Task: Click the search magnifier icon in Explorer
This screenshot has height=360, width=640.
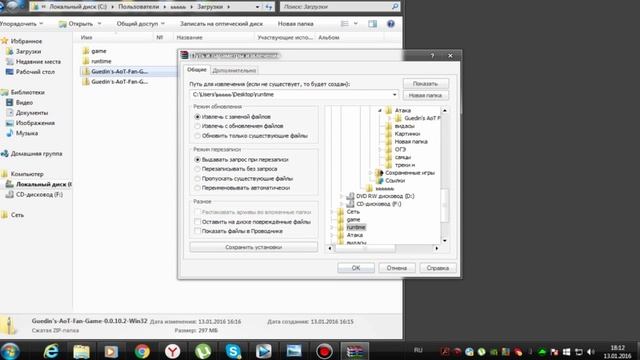Action: click(395, 7)
